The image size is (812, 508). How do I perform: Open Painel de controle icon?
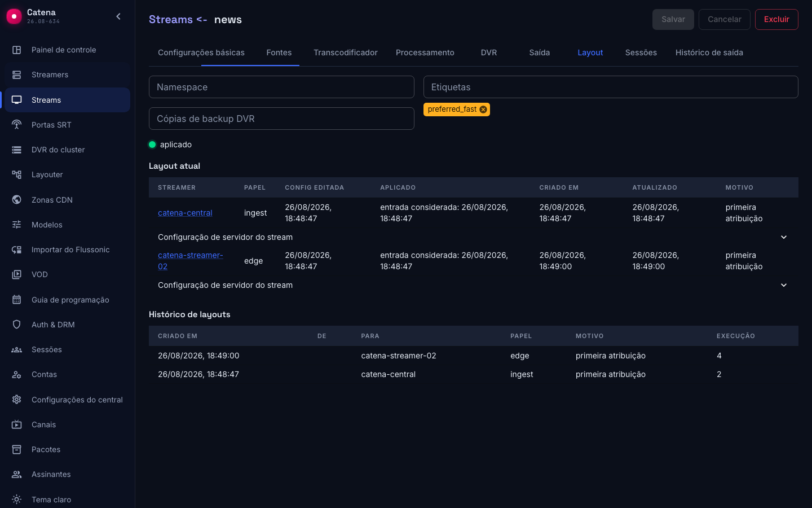click(17, 50)
